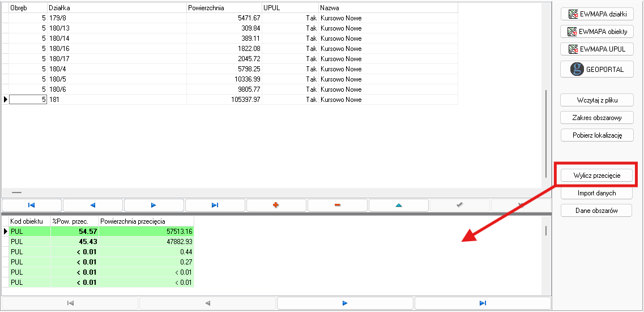This screenshot has height=312, width=644.
Task: Click Wczytaj z pliku button
Action: [597, 100]
